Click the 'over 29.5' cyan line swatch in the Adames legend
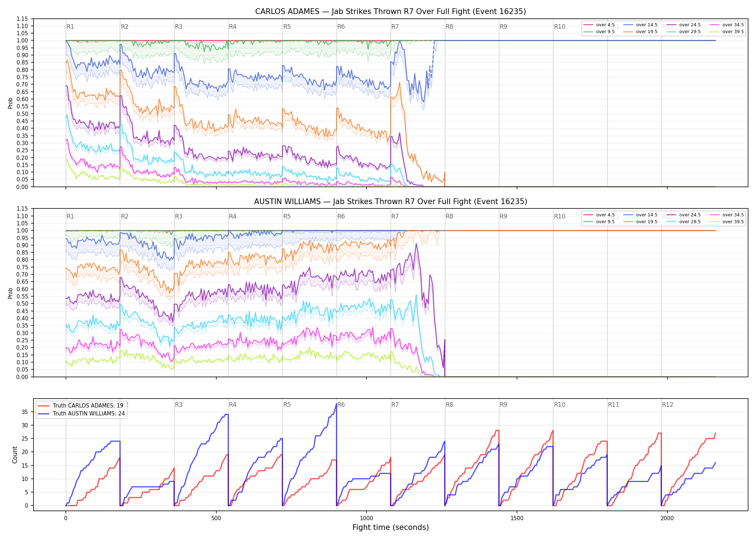The width and height of the screenshot is (756, 540). pyautogui.click(x=671, y=32)
